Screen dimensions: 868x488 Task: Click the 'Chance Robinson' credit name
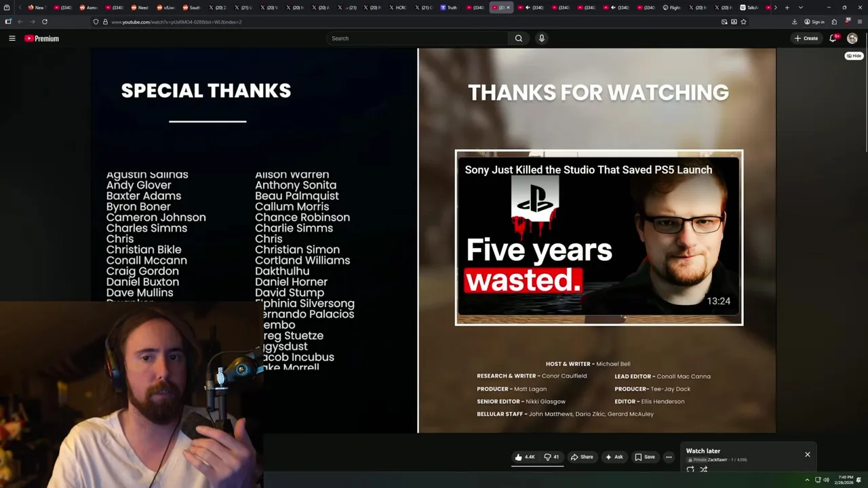pos(302,218)
